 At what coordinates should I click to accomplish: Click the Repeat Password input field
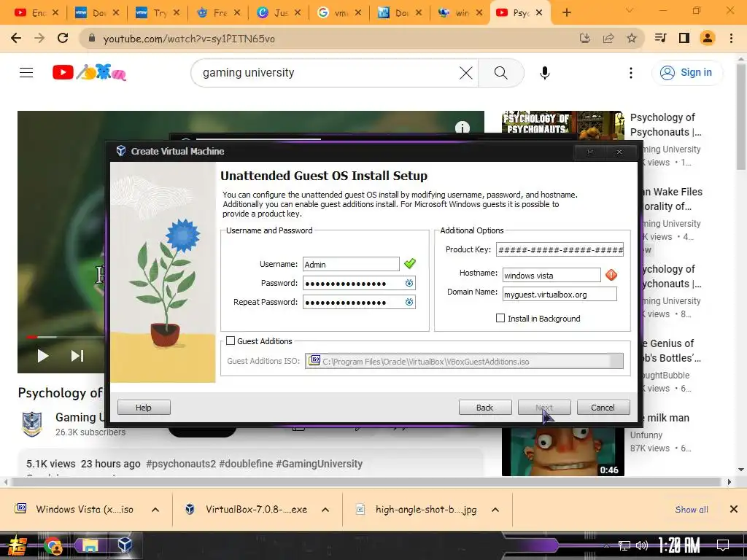[x=359, y=302]
